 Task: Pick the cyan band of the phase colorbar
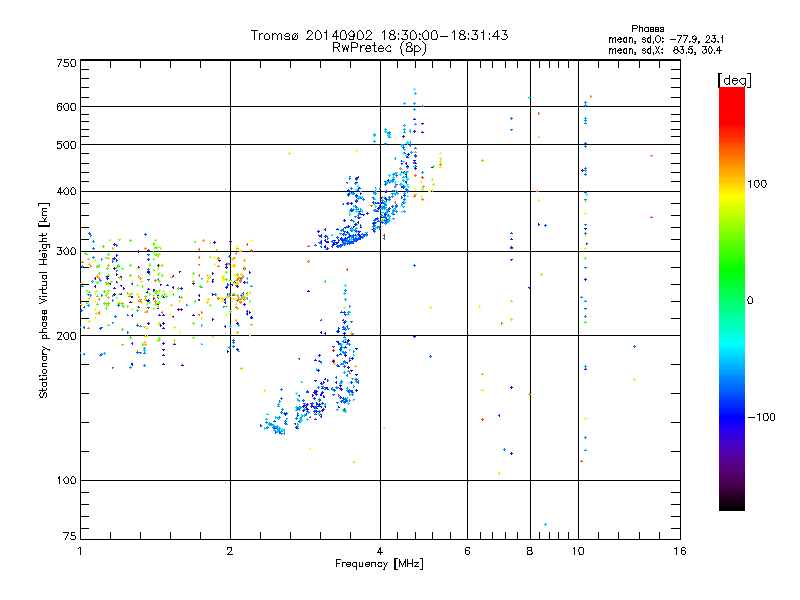coord(732,347)
